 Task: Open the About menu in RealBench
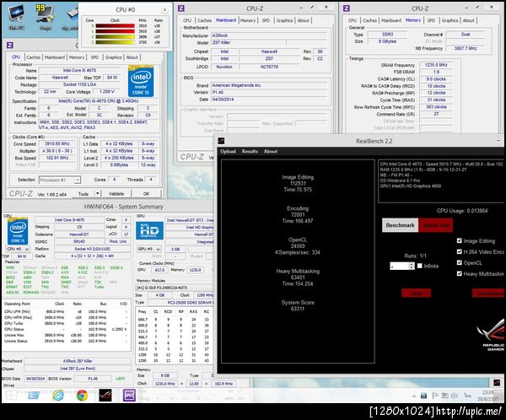[x=271, y=152]
